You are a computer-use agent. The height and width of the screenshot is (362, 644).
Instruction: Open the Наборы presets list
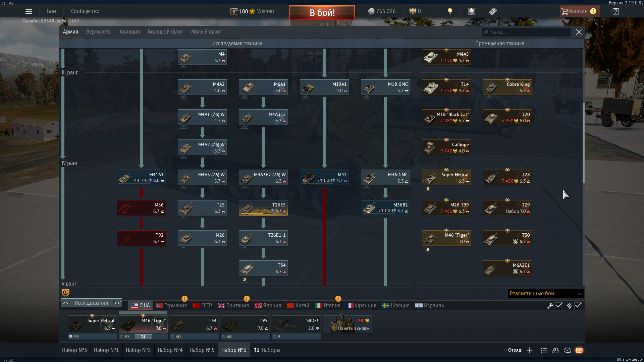267,350
